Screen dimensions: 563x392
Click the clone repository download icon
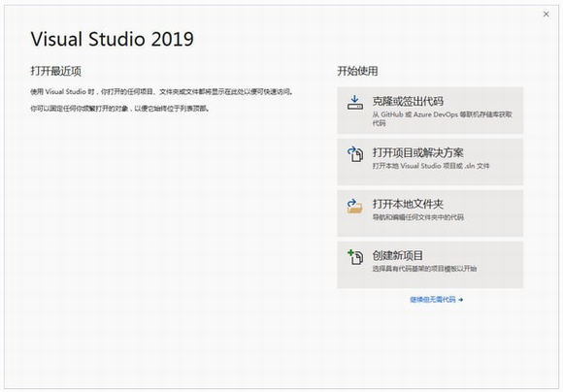(354, 103)
